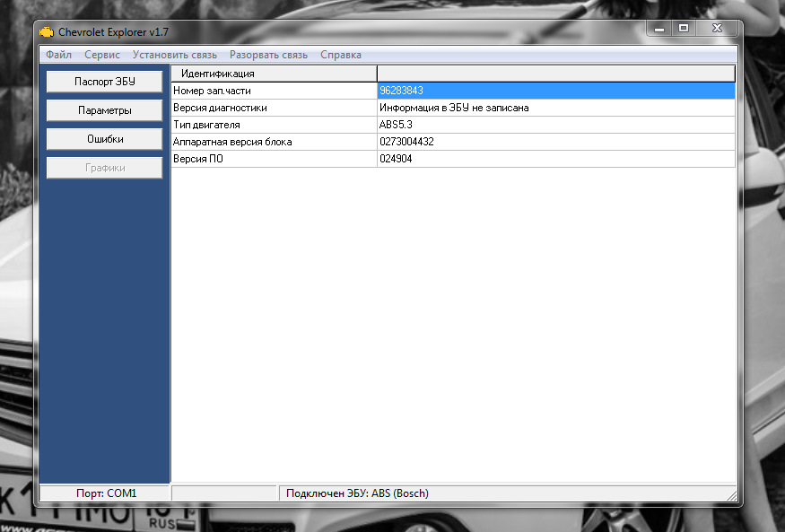Screen dimensions: 785x532
Task: Click the window resize grip corner
Action: (731, 495)
